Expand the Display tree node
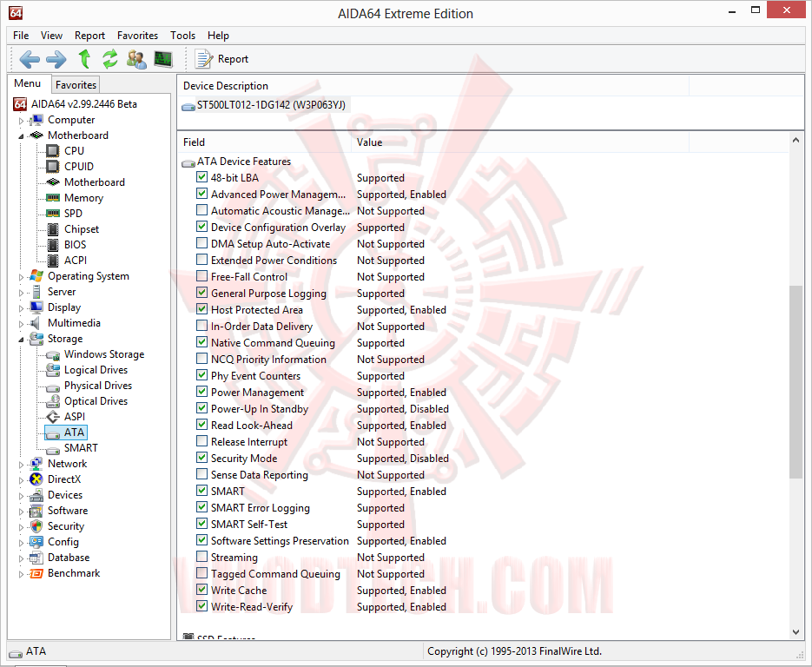Screen dimensions: 812x667 tap(21, 308)
